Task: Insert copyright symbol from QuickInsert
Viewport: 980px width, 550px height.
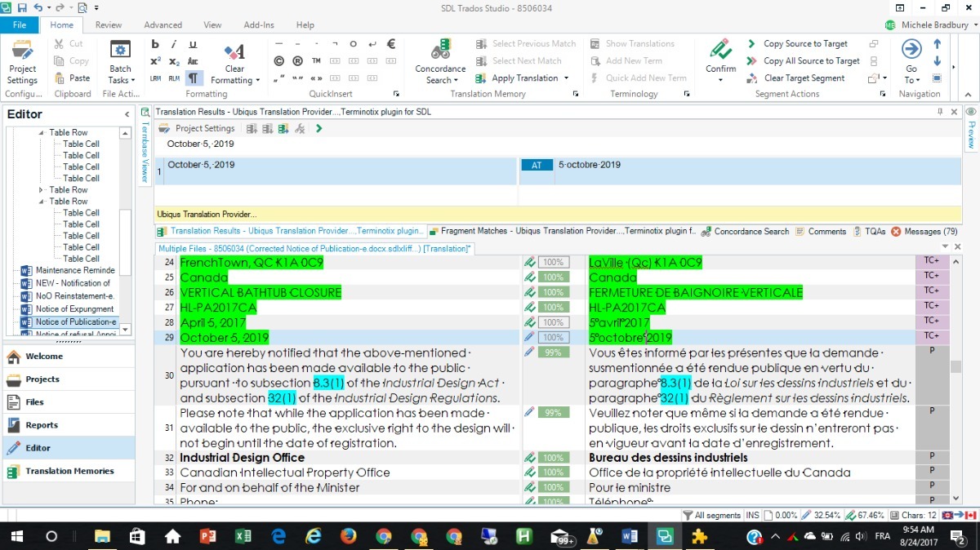Action: [x=278, y=61]
